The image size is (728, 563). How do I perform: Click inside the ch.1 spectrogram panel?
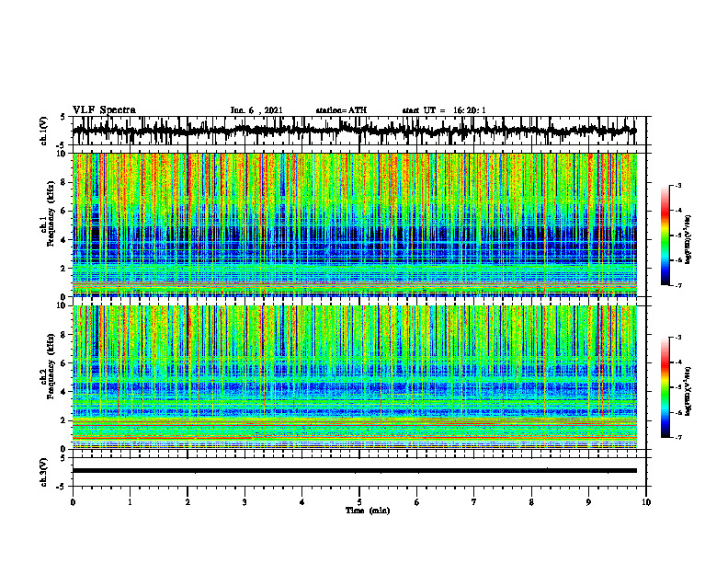click(354, 224)
